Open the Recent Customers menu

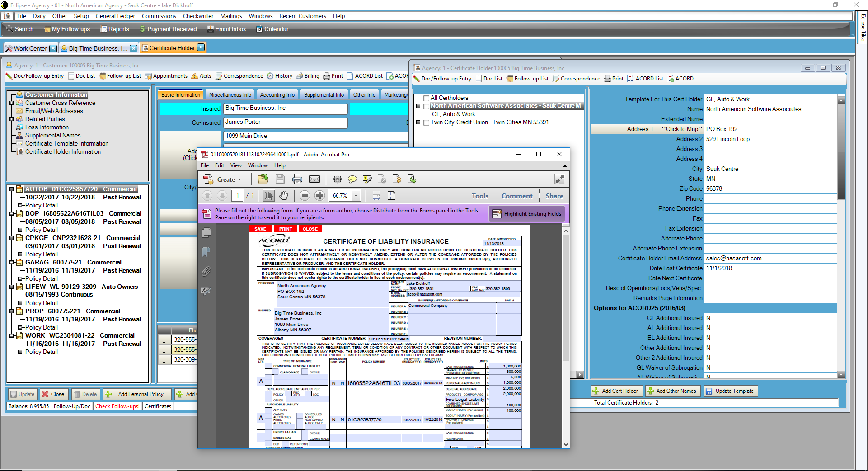coord(303,16)
